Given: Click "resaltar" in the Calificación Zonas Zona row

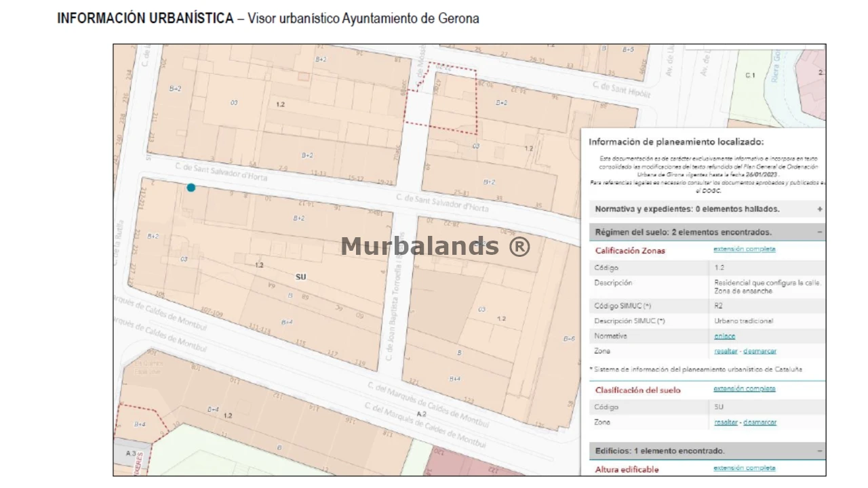Looking at the screenshot, I should 726,351.
